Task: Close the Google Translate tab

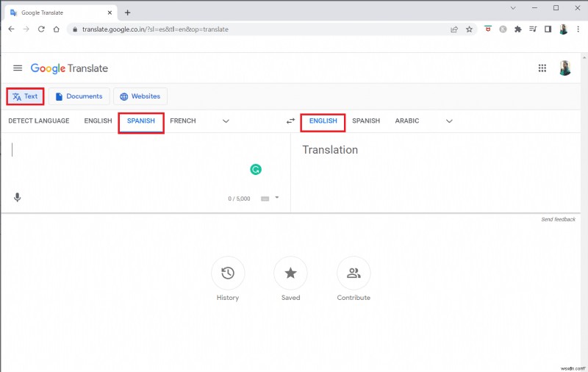Action: 110,12
